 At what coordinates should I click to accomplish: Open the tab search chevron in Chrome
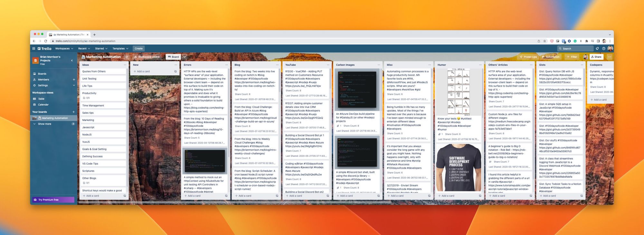coord(610,34)
